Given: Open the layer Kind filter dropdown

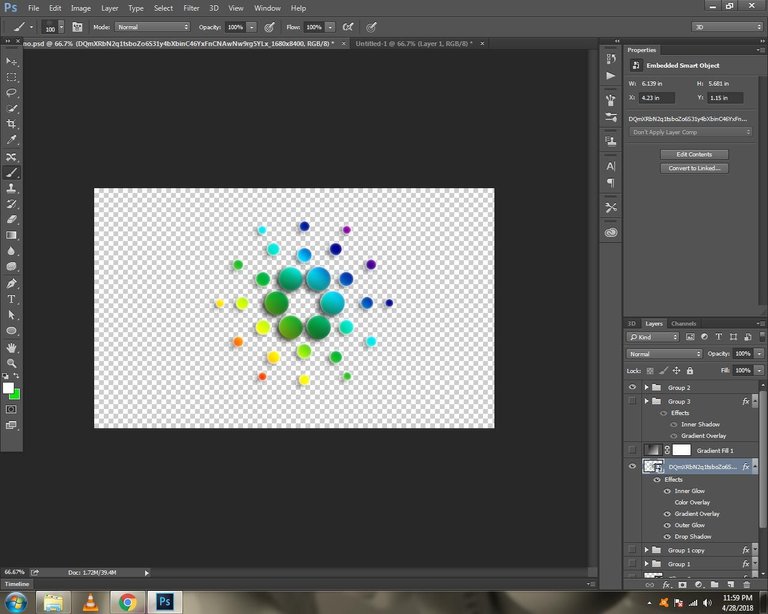Looking at the screenshot, I should point(653,337).
